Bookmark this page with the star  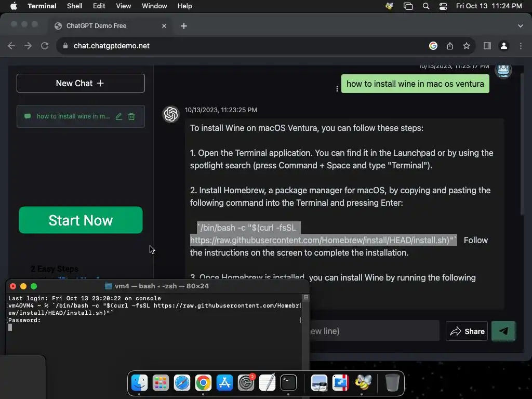[467, 46]
